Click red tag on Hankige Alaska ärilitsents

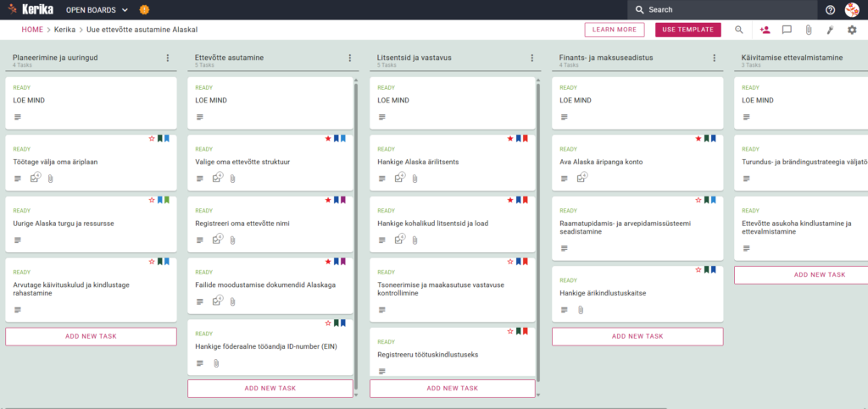pos(526,139)
